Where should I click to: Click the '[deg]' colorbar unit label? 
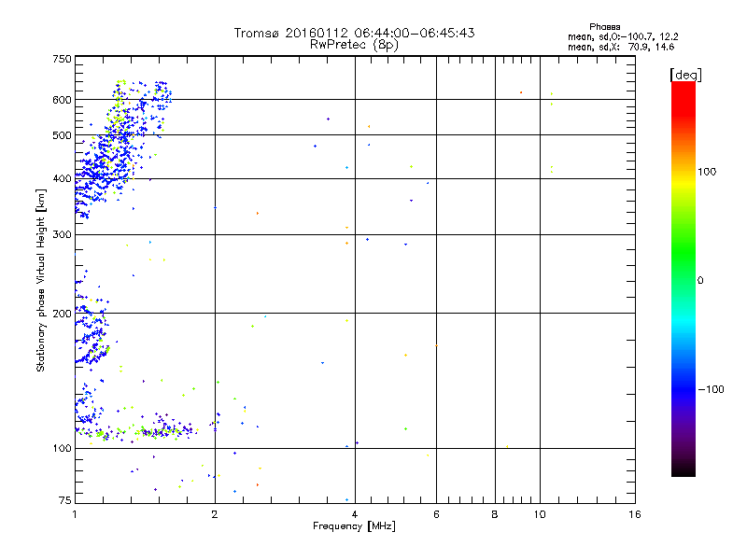coord(685,75)
